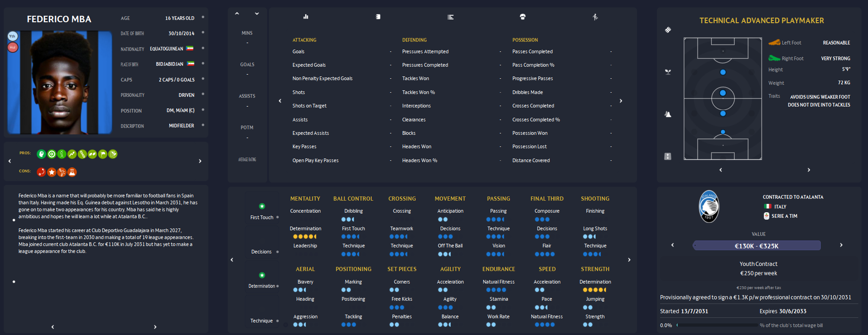Select the Determination focus item with star
The image size is (868, 335).
[262, 276]
